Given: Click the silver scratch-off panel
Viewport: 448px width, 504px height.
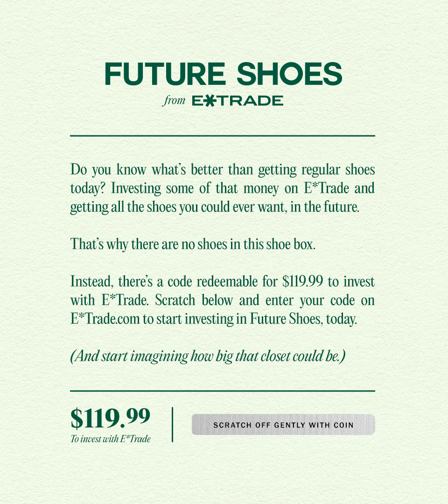Looking at the screenshot, I should pos(283,425).
